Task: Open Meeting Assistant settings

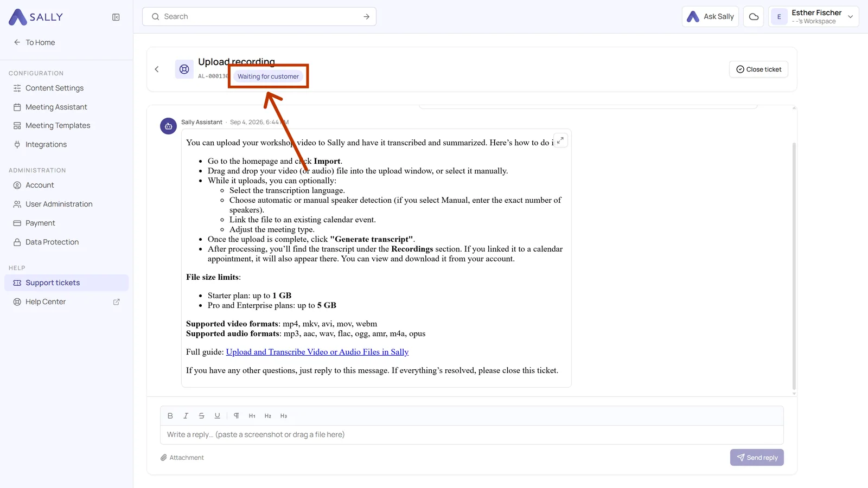Action: [x=66, y=107]
